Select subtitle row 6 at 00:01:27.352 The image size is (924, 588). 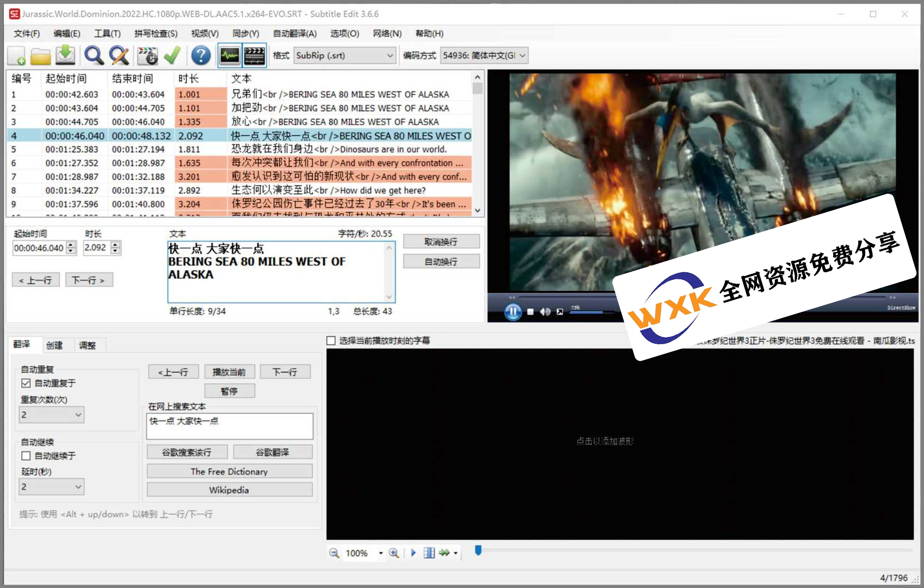[239, 163]
